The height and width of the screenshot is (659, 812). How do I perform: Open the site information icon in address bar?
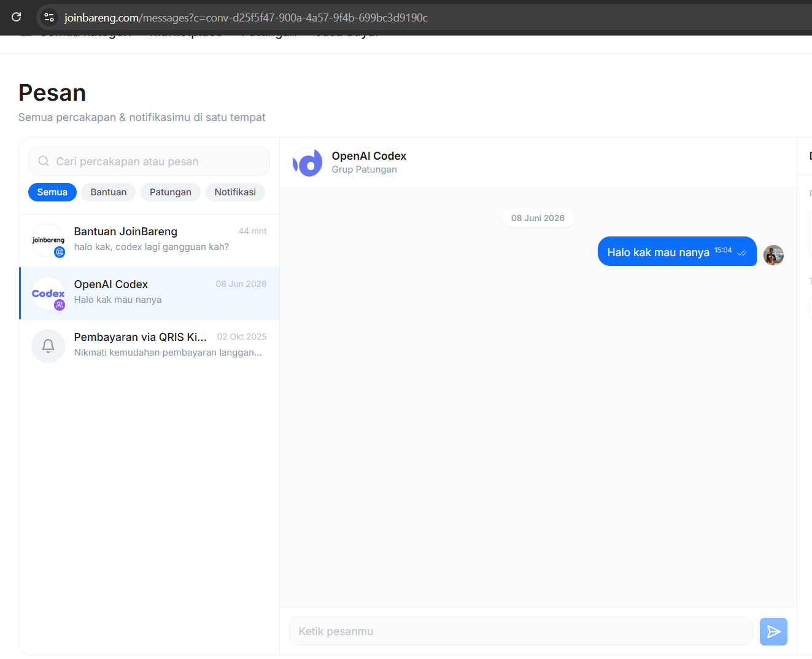click(x=49, y=17)
